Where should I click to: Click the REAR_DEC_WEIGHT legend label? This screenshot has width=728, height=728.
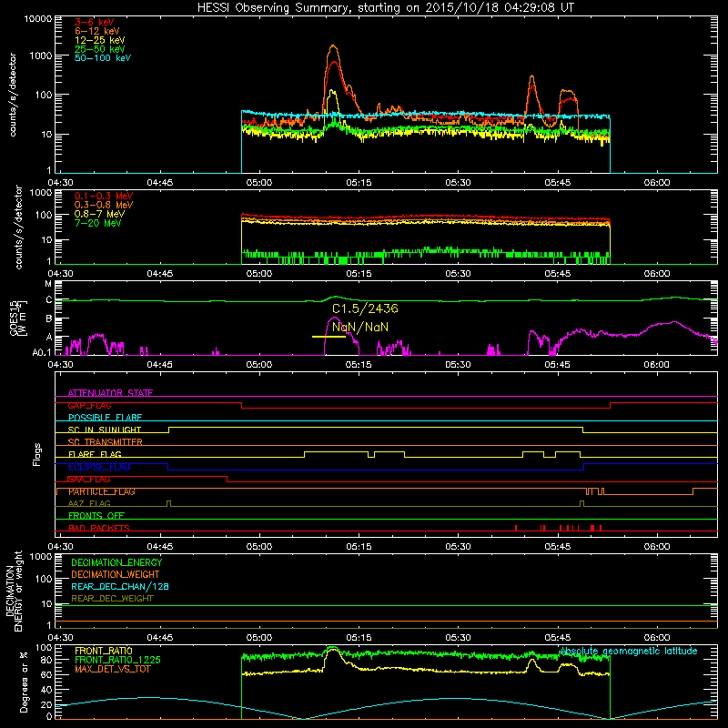click(x=112, y=599)
